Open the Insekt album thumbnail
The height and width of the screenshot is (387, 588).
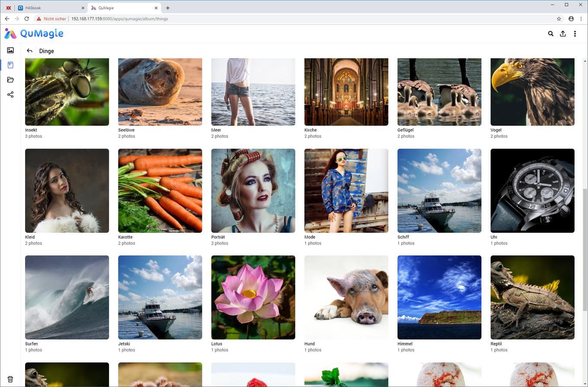pos(67,92)
